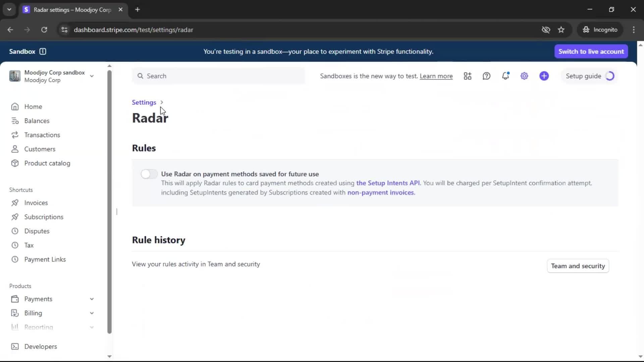644x362 pixels.
Task: Go to Home in the sidebar
Action: tap(33, 107)
